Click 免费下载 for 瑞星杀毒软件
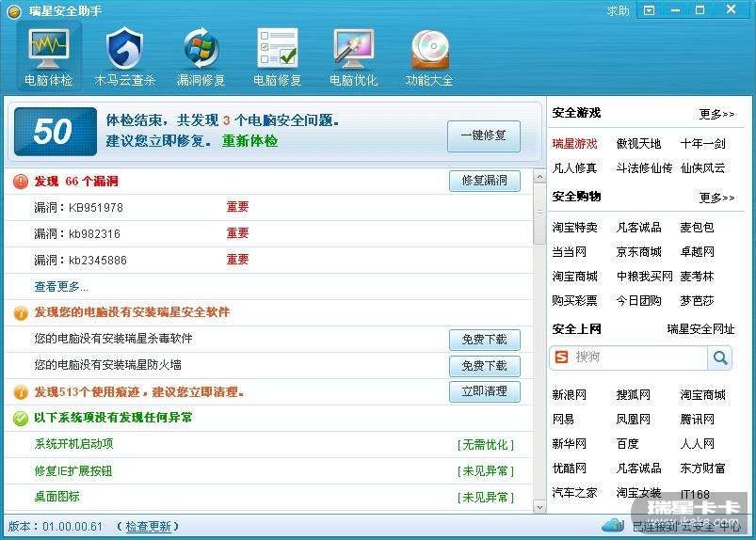 point(485,340)
